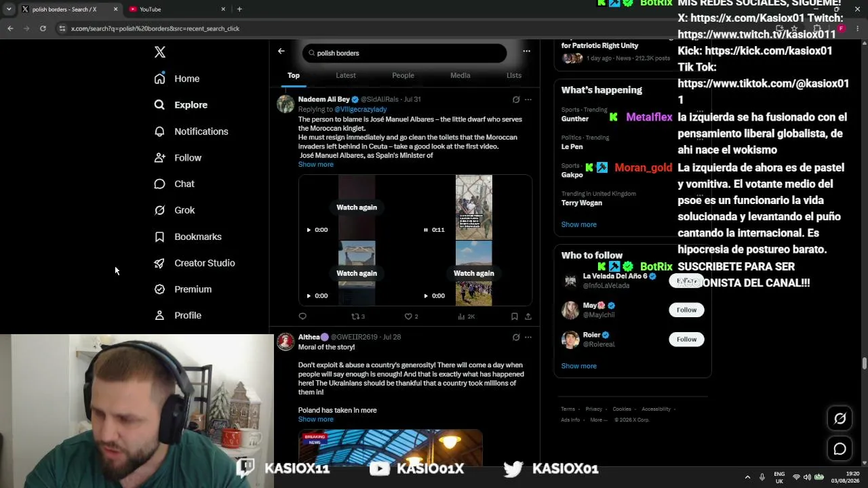The image size is (868, 488).
Task: Open Explore from the sidebar
Action: tap(181, 105)
